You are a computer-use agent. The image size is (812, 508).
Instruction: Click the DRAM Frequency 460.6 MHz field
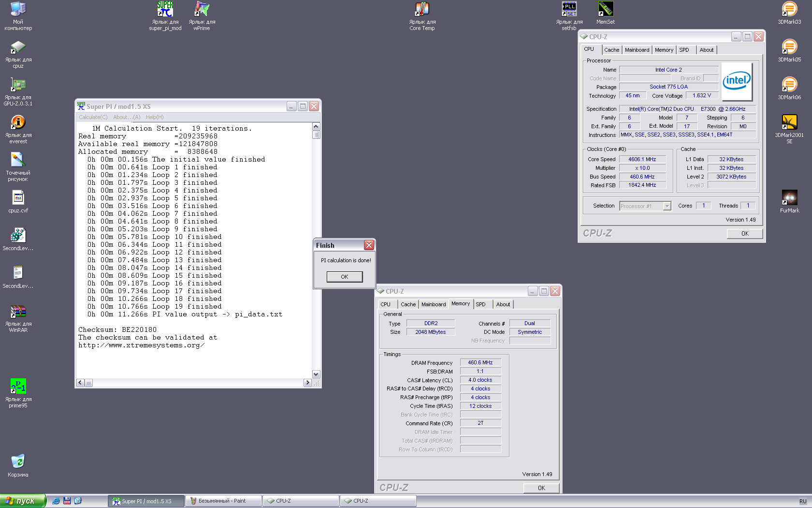(x=480, y=362)
